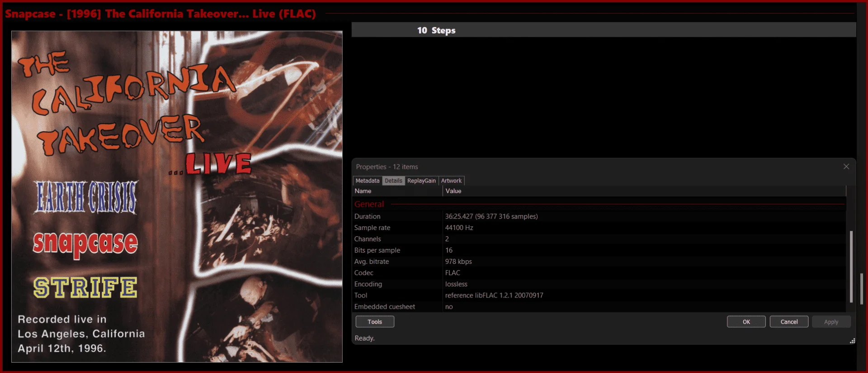Click the album cover artwork
This screenshot has height=373, width=868.
point(177,196)
